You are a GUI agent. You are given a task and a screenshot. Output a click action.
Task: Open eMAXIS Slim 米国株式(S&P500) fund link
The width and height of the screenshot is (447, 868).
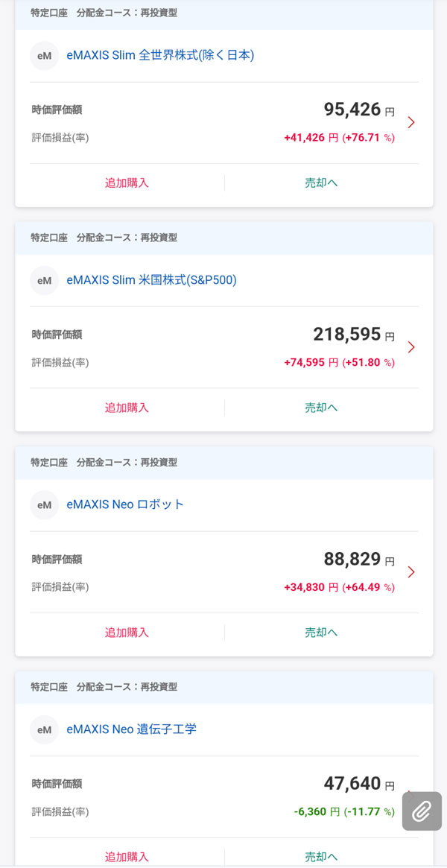pyautogui.click(x=151, y=281)
